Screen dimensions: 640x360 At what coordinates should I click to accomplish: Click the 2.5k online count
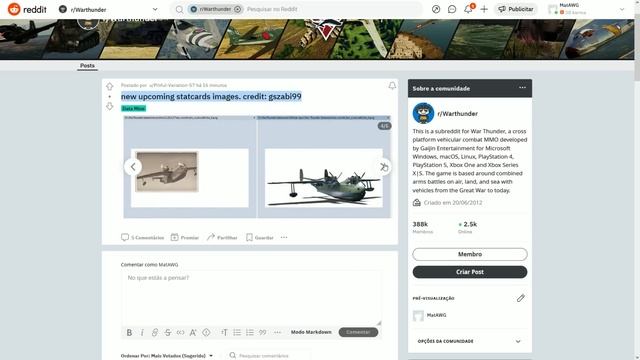(470, 224)
